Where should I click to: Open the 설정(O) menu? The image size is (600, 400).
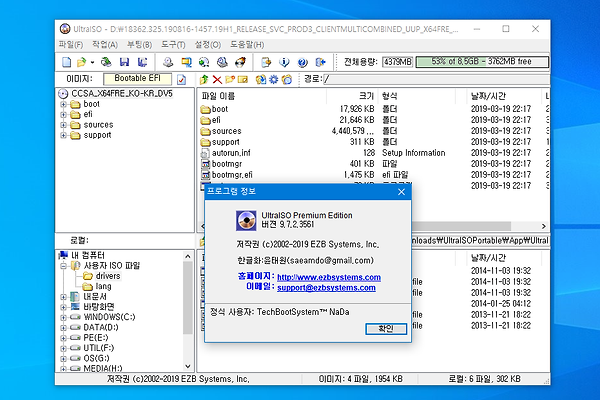(x=207, y=45)
